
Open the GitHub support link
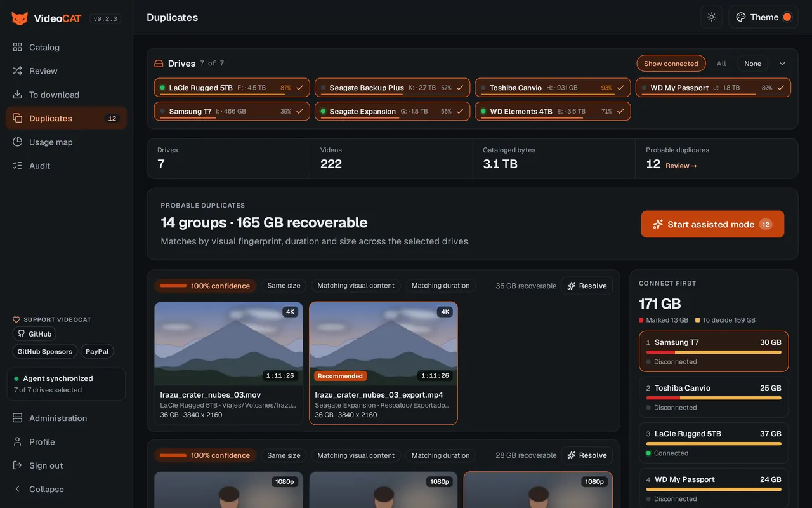[35, 334]
